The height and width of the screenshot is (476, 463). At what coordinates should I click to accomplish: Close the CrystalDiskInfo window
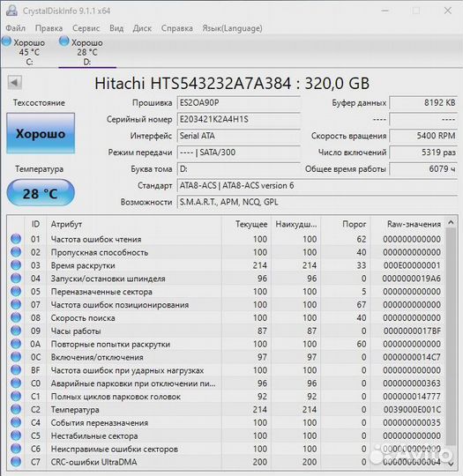448,11
